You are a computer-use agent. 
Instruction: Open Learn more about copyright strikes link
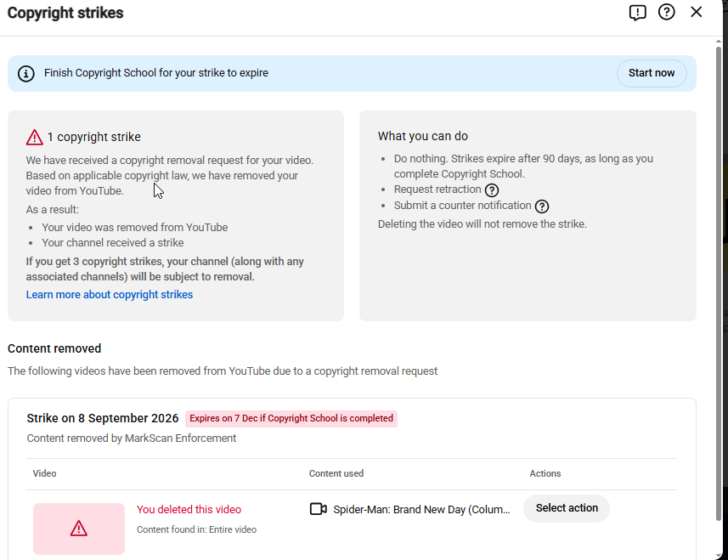110,295
